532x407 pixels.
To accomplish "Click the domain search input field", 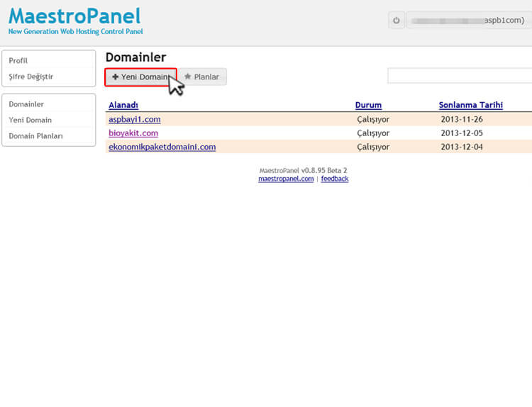I will (x=459, y=76).
